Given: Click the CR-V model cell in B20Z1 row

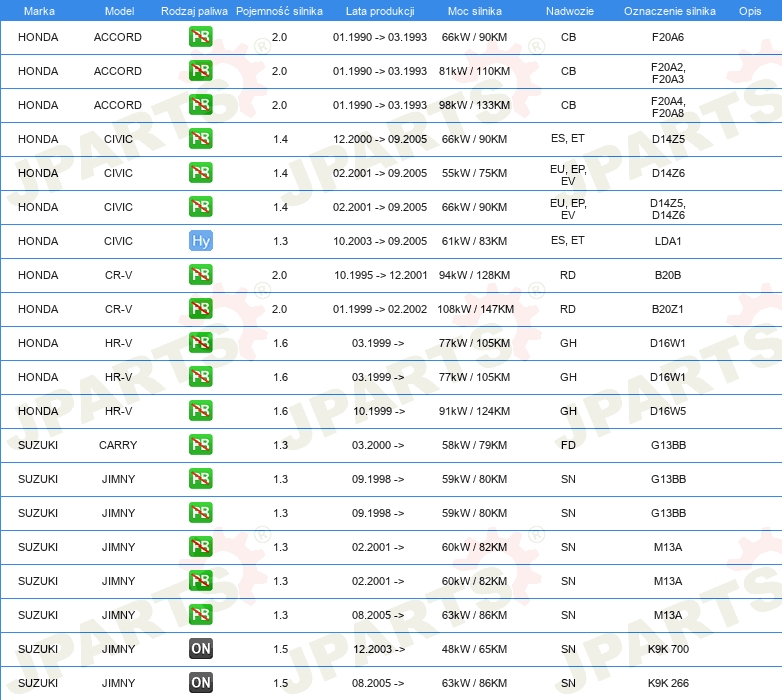Looking at the screenshot, I should tap(118, 309).
